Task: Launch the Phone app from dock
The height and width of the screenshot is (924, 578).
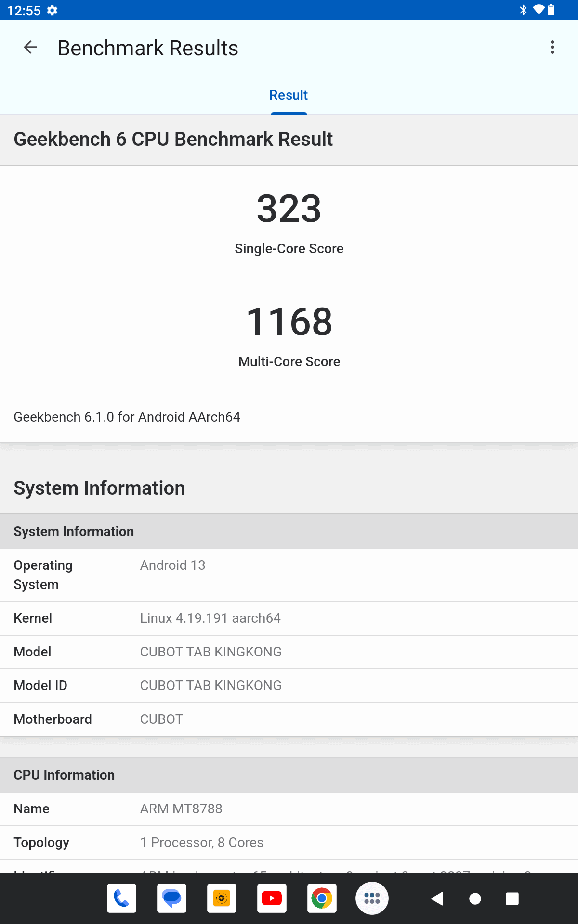Action: pos(121,898)
